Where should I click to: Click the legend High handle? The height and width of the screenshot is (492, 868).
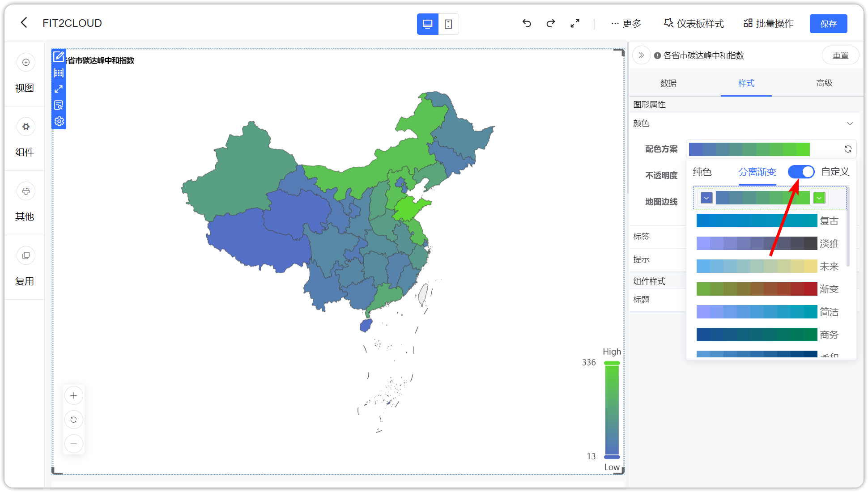click(x=612, y=363)
